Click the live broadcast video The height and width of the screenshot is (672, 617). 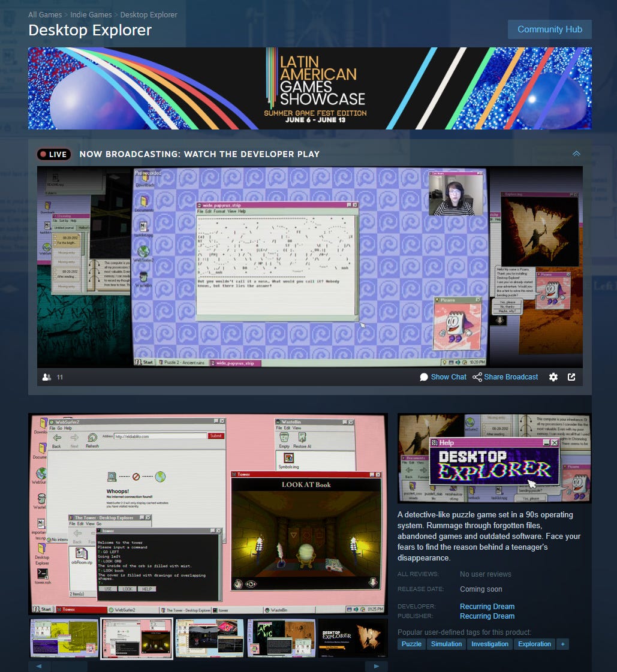[x=309, y=267]
